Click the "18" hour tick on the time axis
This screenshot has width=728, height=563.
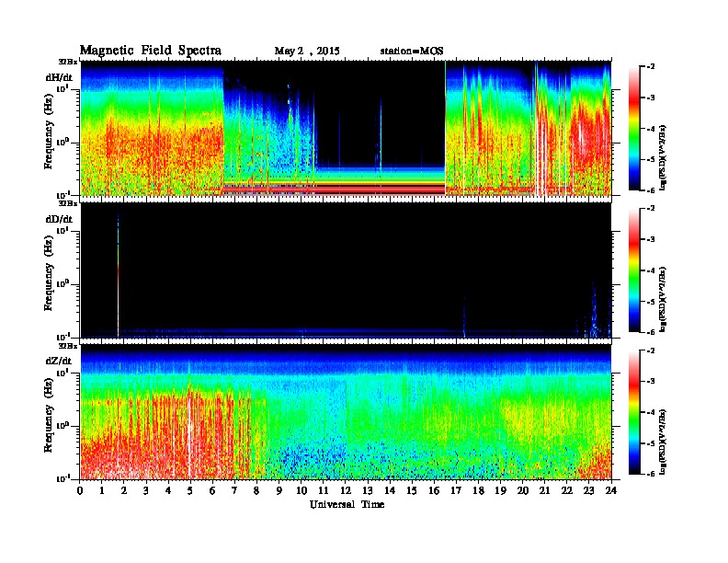pos(479,490)
